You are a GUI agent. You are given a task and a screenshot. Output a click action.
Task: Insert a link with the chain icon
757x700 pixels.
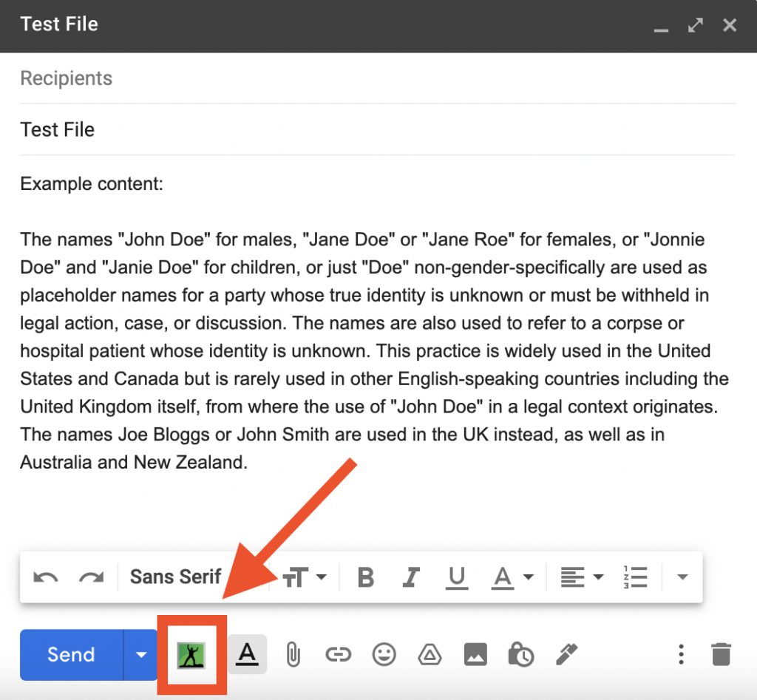click(x=338, y=655)
